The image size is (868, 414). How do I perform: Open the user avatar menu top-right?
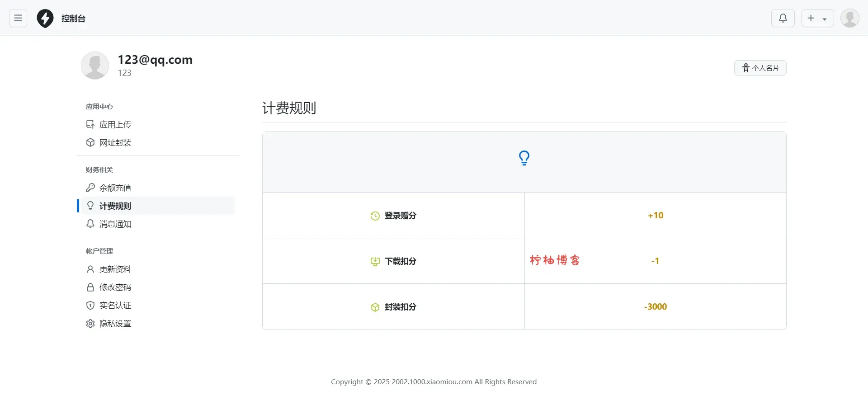click(x=849, y=18)
